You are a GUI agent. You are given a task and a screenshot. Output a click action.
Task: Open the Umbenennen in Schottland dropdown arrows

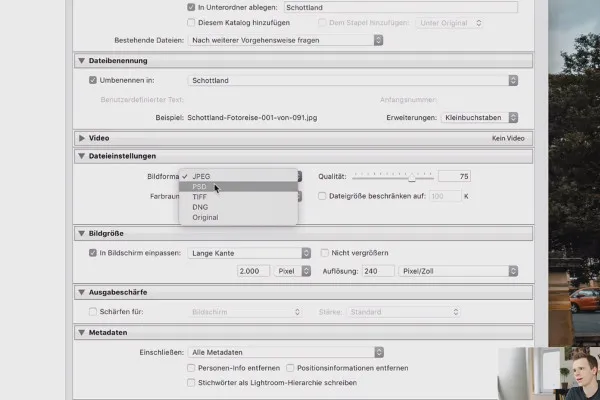pos(513,80)
